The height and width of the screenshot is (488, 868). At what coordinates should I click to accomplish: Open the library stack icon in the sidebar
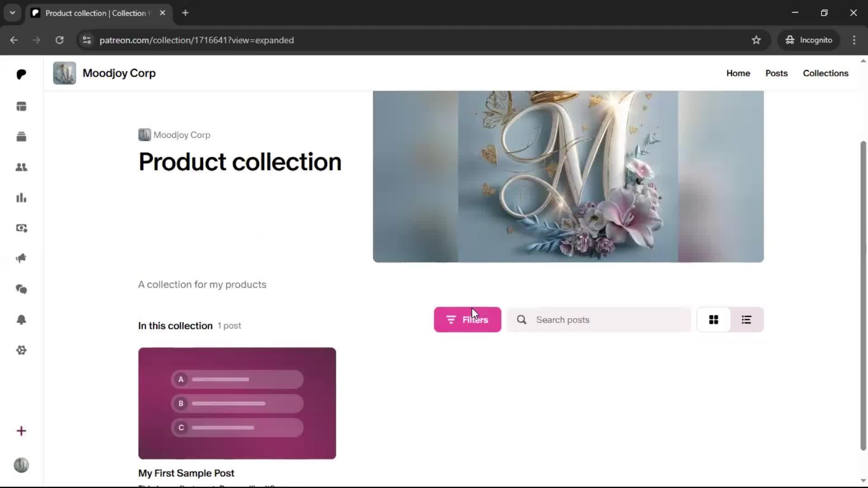pyautogui.click(x=21, y=136)
